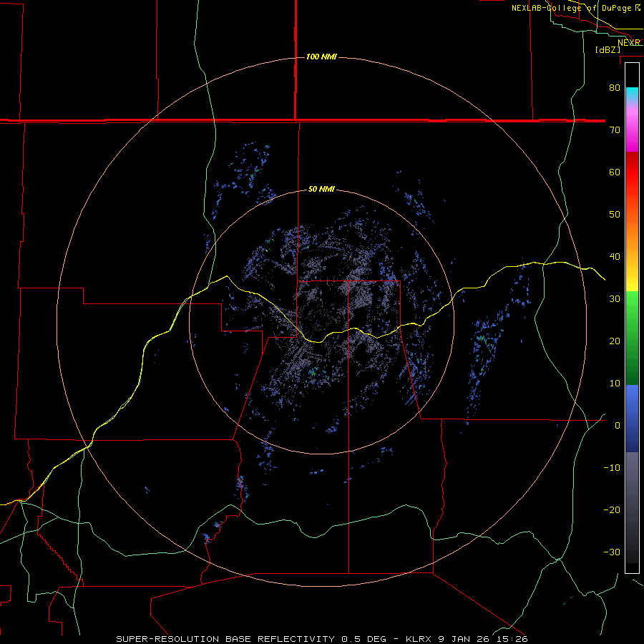Click the Super-Resolution Base Reflectivity caption
This screenshot has height=644, width=644.
(225, 639)
